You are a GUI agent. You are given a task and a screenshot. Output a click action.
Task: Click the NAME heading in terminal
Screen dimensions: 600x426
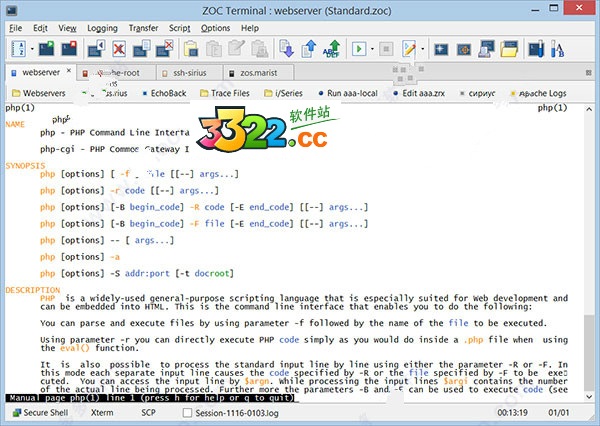click(x=15, y=124)
